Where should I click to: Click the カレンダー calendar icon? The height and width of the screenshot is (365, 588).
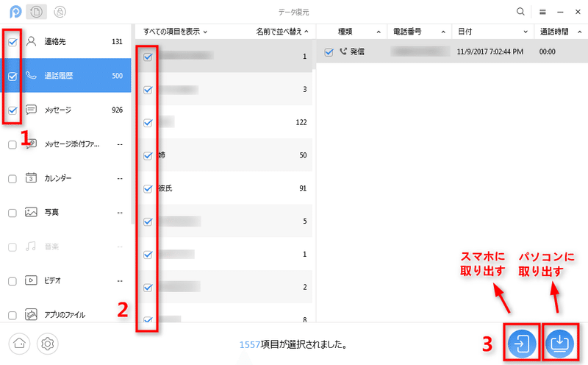pyautogui.click(x=31, y=177)
